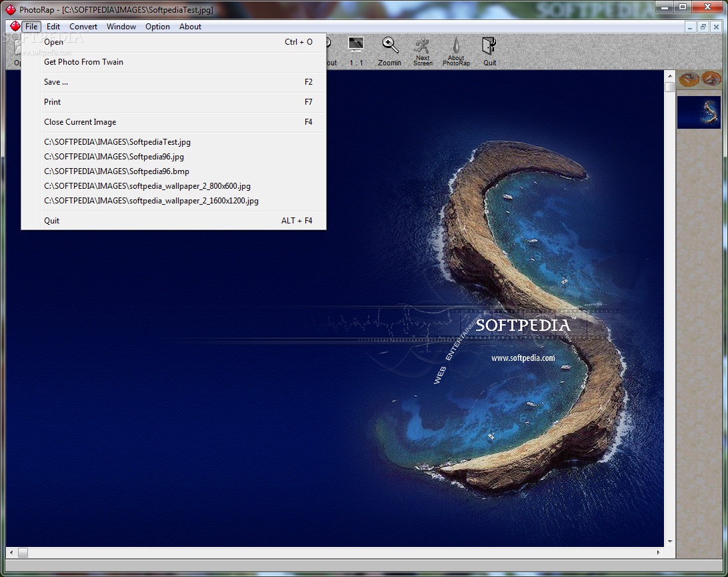
Task: Open the About menu
Action: [191, 27]
